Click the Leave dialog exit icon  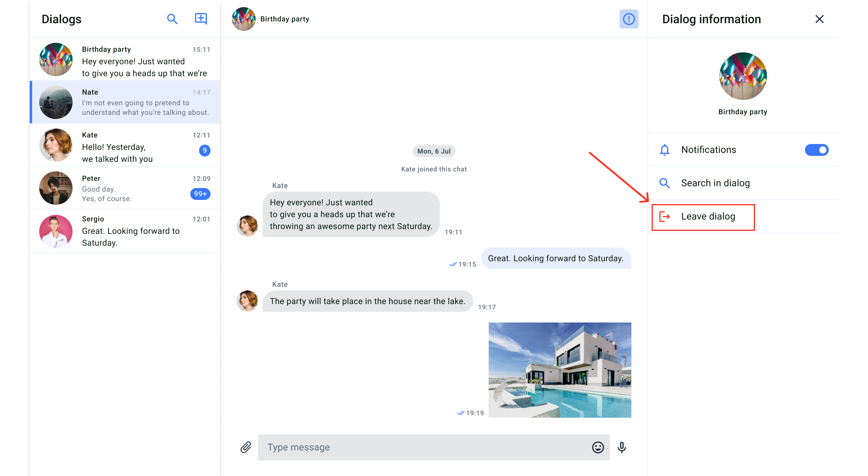[664, 216]
